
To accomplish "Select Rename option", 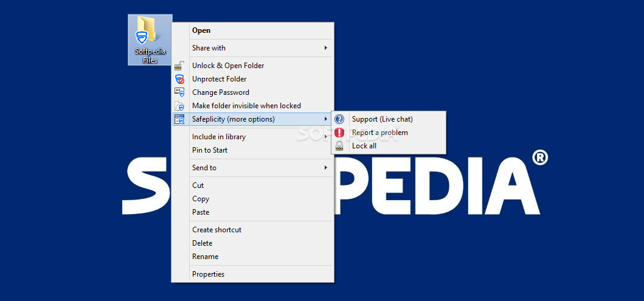I will point(252,257).
